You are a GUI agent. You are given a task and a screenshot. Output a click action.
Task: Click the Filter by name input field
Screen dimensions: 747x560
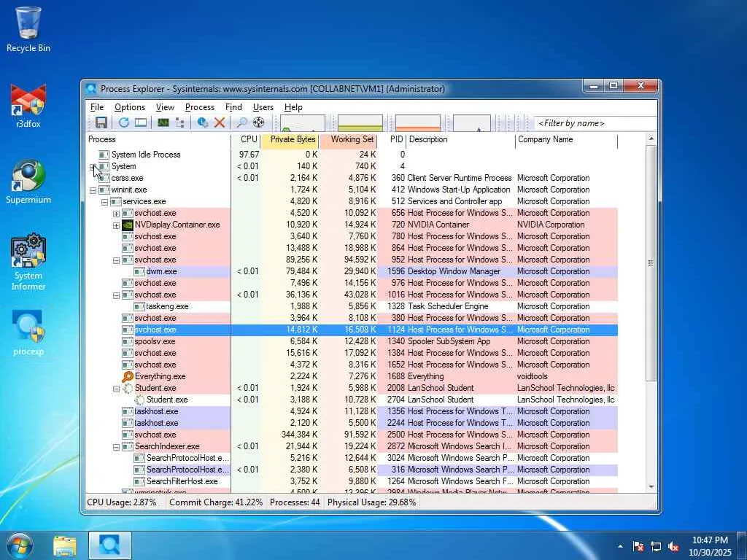pyautogui.click(x=595, y=123)
